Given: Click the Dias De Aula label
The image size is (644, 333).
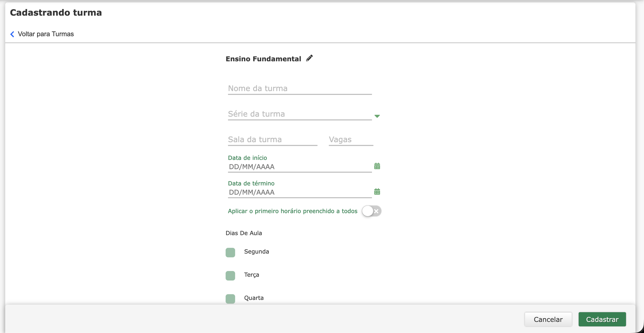Looking at the screenshot, I should (244, 233).
